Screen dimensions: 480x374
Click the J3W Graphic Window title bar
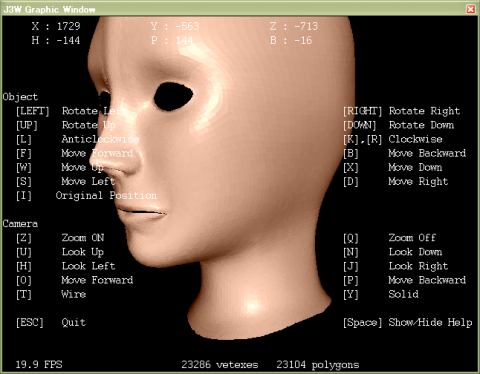(233, 9)
